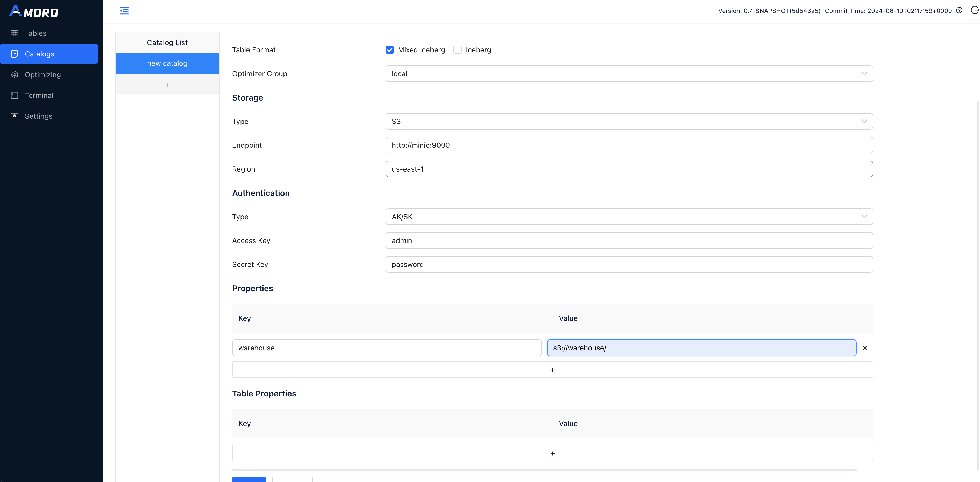Click the help question mark icon
The width and height of the screenshot is (980, 482).
coord(959,11)
